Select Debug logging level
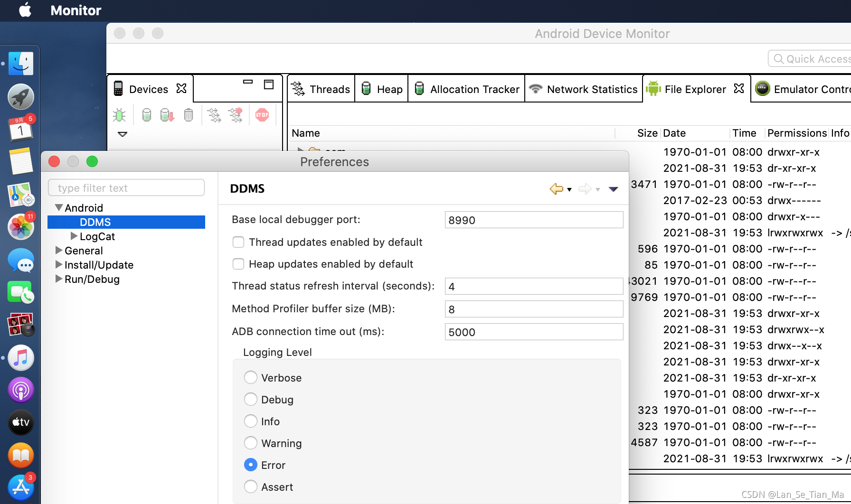The width and height of the screenshot is (851, 504). [x=251, y=400]
